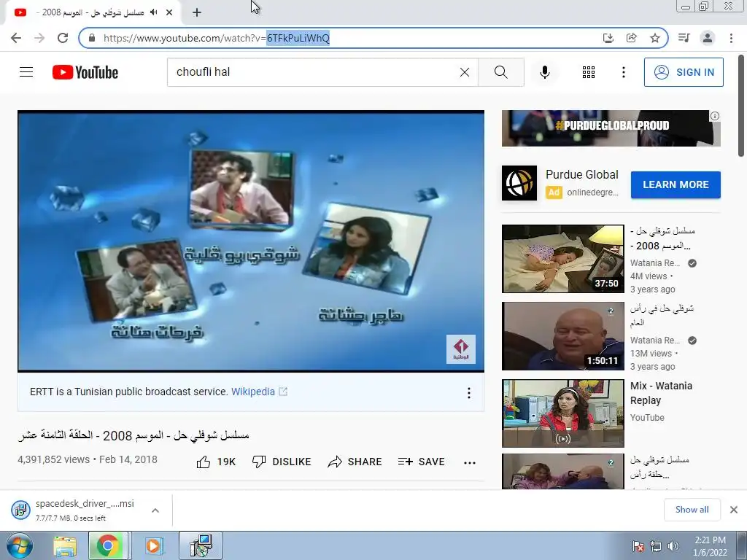
Task: Open the media controls icon in Chrome toolbar
Action: 684,38
